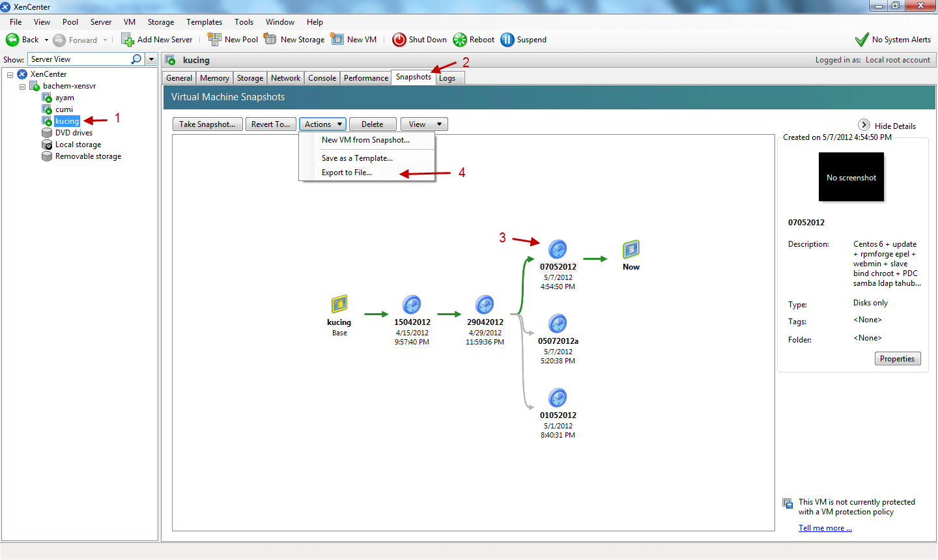
Task: Click the blue Suspend icon
Action: [x=507, y=40]
